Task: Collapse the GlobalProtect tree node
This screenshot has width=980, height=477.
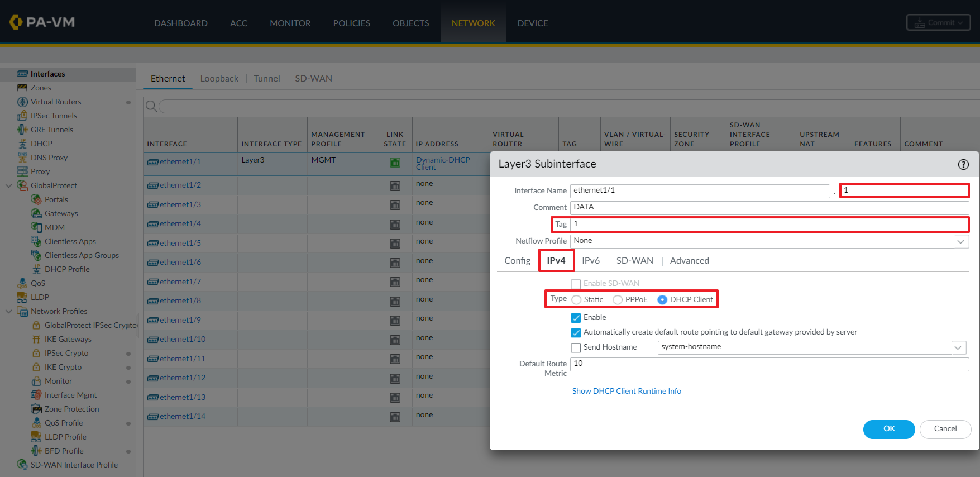Action: coord(8,185)
